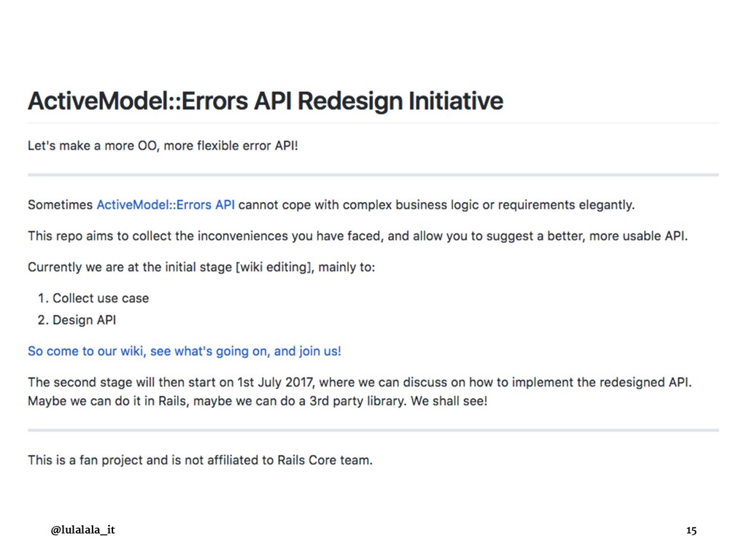Select the heading 'ActiveModel::Errors API Redesign Initiative'
This screenshot has height=560, width=747.
coord(266,101)
